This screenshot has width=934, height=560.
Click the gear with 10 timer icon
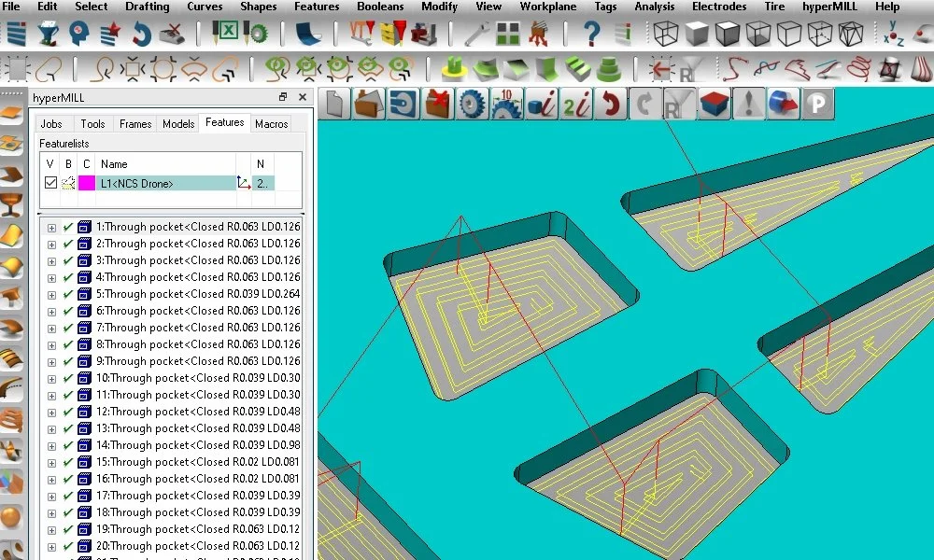point(507,105)
